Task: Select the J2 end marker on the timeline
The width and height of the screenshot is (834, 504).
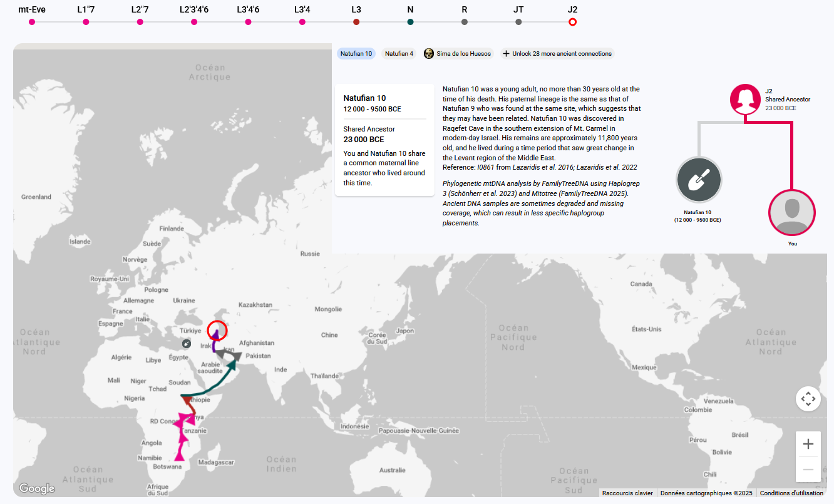Action: pyautogui.click(x=572, y=22)
